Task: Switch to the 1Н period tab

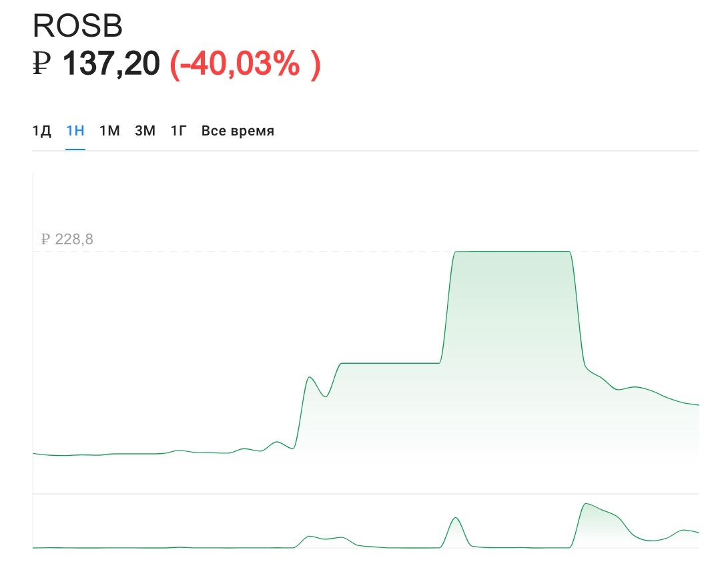Action: coord(75,131)
